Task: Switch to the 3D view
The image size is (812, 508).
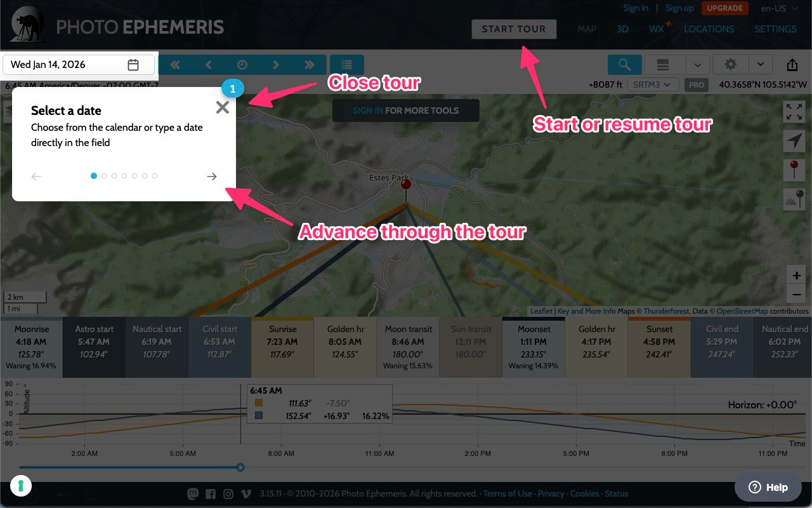Action: pyautogui.click(x=622, y=29)
